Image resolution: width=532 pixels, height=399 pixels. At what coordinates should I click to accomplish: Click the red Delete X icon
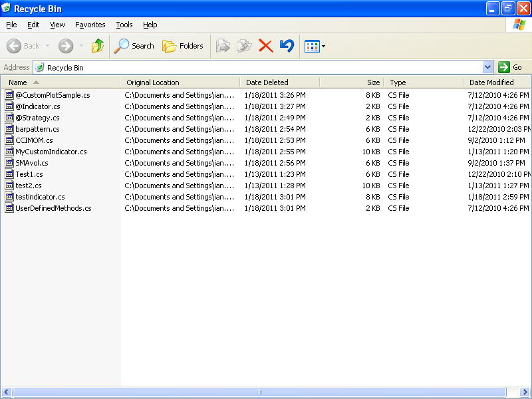pos(265,46)
